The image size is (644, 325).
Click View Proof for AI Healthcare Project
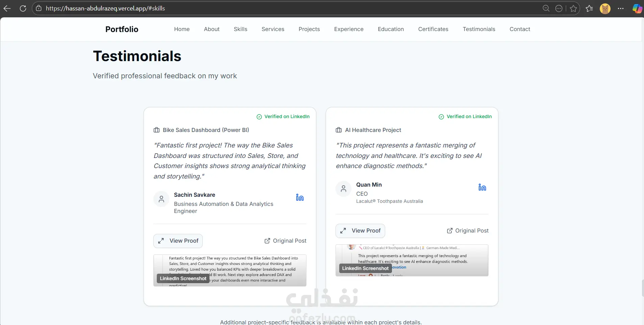click(x=360, y=231)
